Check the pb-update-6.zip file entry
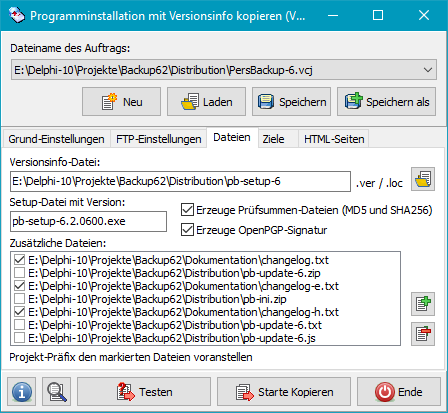The image size is (448, 413). (20, 273)
